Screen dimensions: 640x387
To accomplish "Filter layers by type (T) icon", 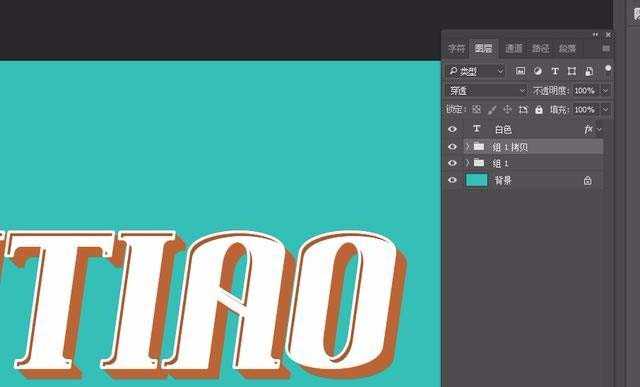I will click(x=555, y=71).
